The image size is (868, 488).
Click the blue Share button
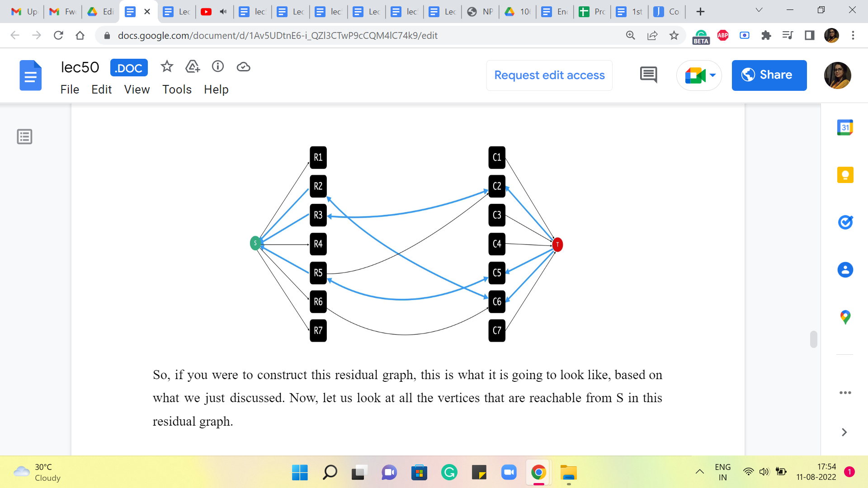pyautogui.click(x=769, y=75)
